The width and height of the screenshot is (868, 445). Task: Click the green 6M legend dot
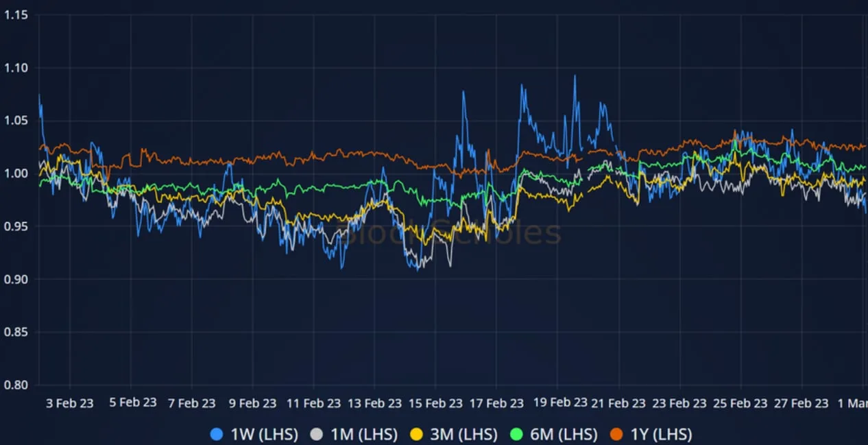(x=516, y=434)
